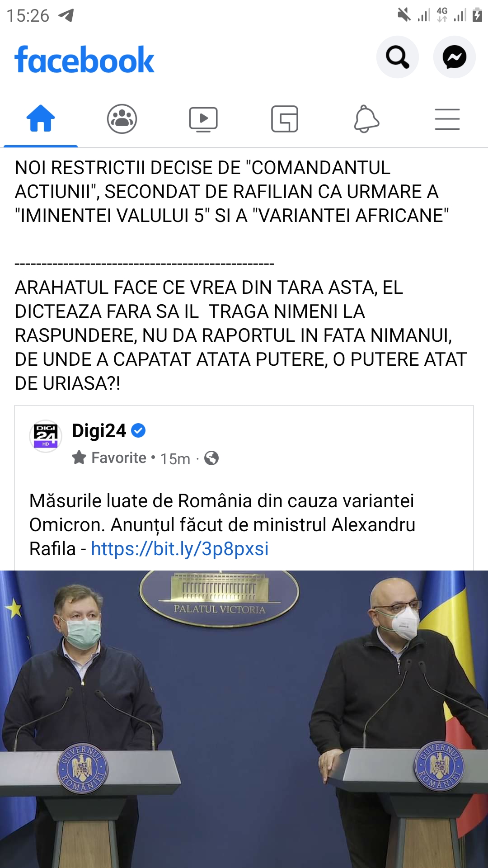
Task: Open the bit.ly/3p8pxsi link
Action: 180,549
